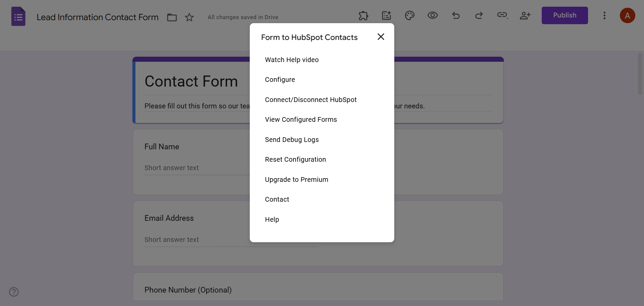Click the page vertical scrollbar
The image size is (644, 306).
[x=640, y=74]
